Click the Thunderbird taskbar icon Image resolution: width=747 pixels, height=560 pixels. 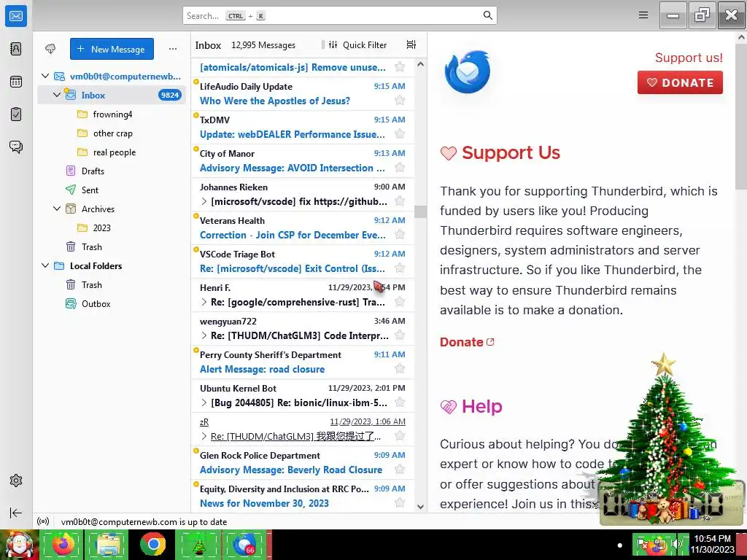244,545
